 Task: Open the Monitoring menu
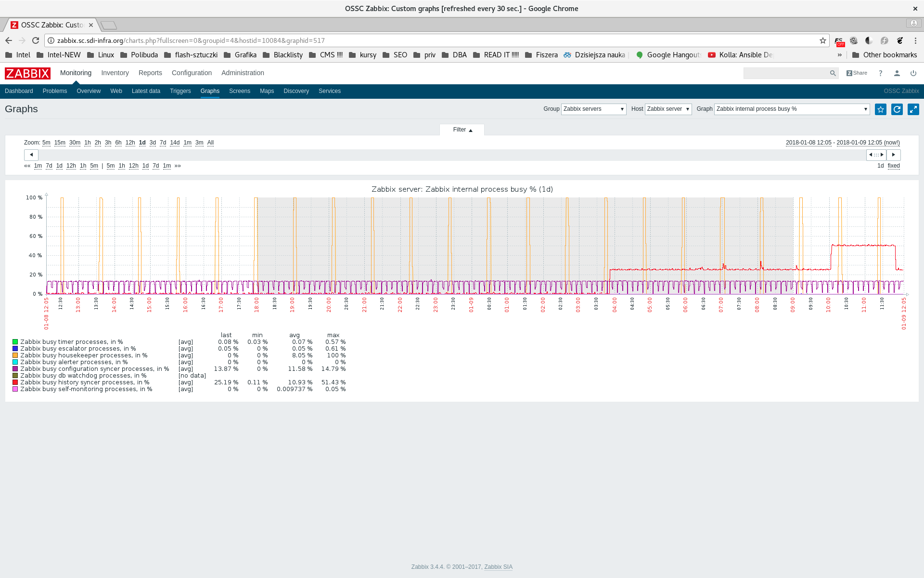pos(76,73)
